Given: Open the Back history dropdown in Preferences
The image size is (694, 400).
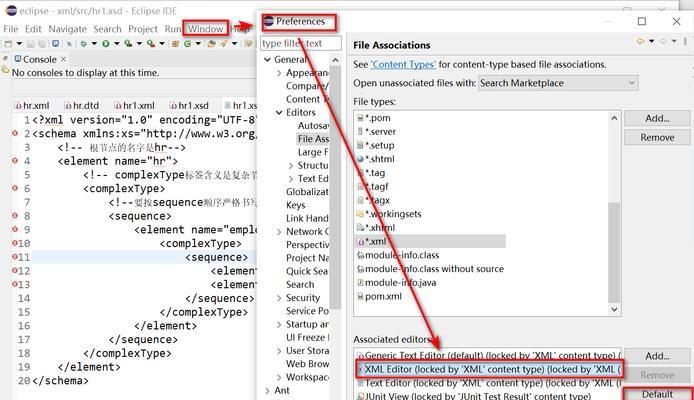Looking at the screenshot, I should tap(652, 42).
